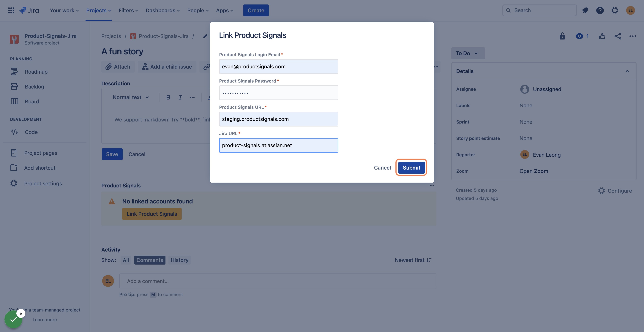The image size is (644, 332).
Task: Toggle the watch eye icon
Action: coord(579,36)
